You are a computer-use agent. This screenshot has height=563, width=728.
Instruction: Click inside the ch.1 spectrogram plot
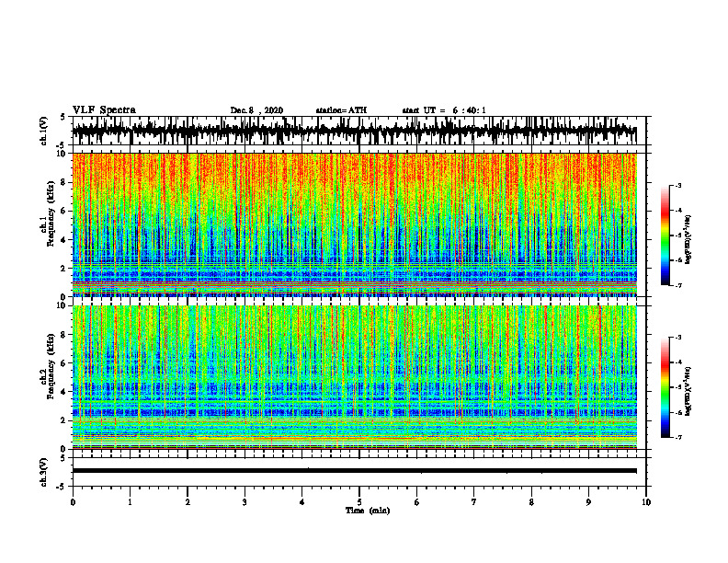click(355, 224)
